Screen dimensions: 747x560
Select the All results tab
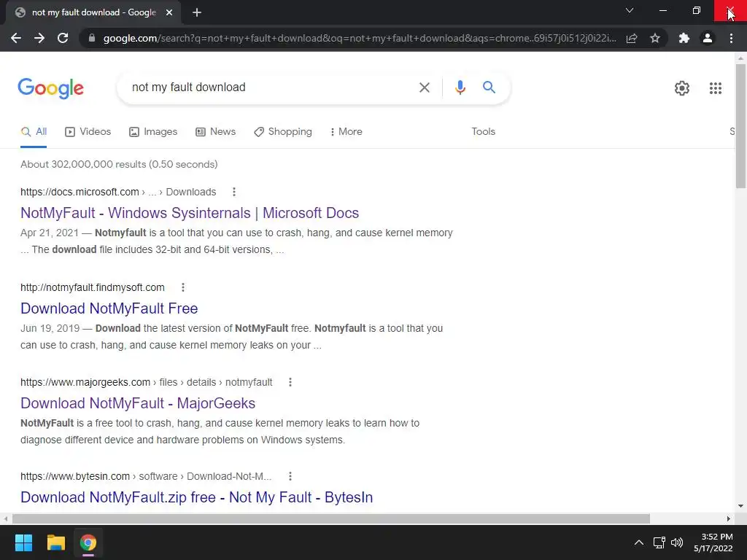point(34,132)
